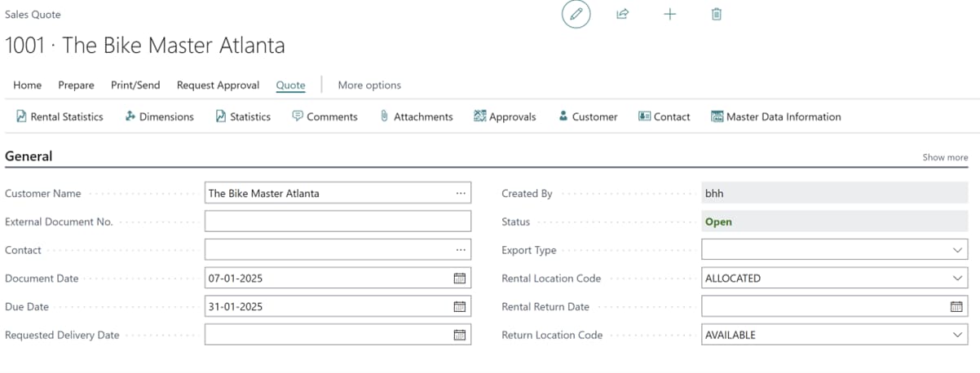Open Rental Statistics action

coord(60,116)
